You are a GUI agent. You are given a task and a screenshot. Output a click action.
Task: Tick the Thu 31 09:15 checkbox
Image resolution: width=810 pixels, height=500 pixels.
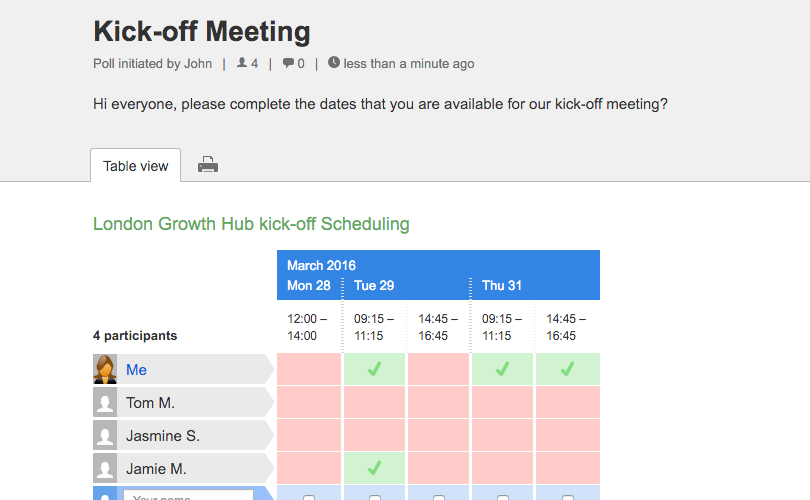pos(503,497)
